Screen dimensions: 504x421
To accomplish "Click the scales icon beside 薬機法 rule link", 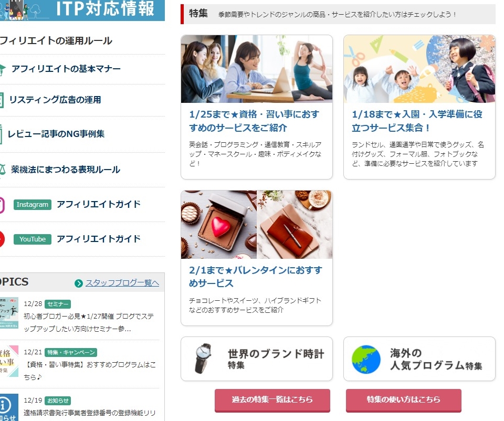I will point(3,170).
